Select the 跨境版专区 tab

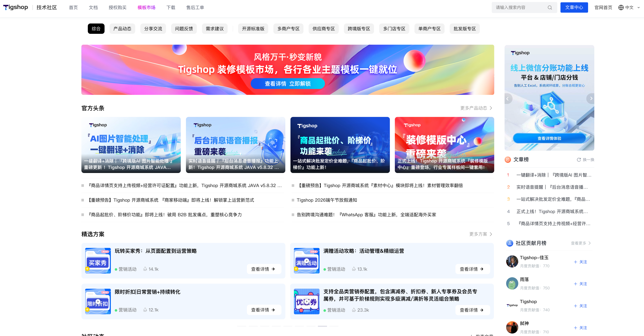coord(359,29)
